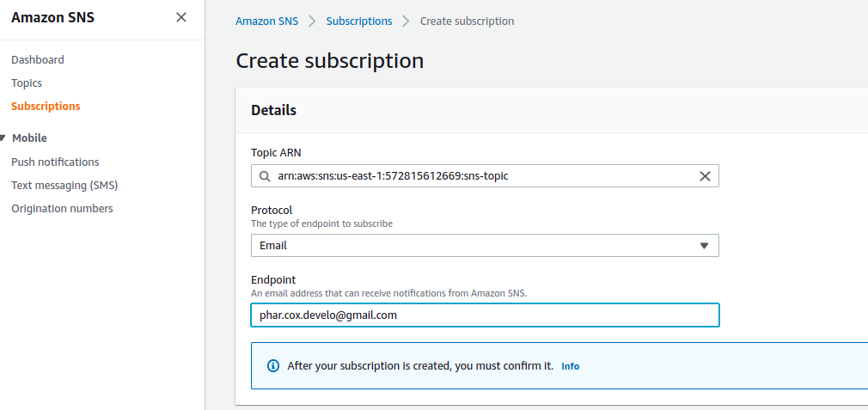Click the Create subscription breadcrumb text
This screenshot has height=410, width=868.
(468, 21)
